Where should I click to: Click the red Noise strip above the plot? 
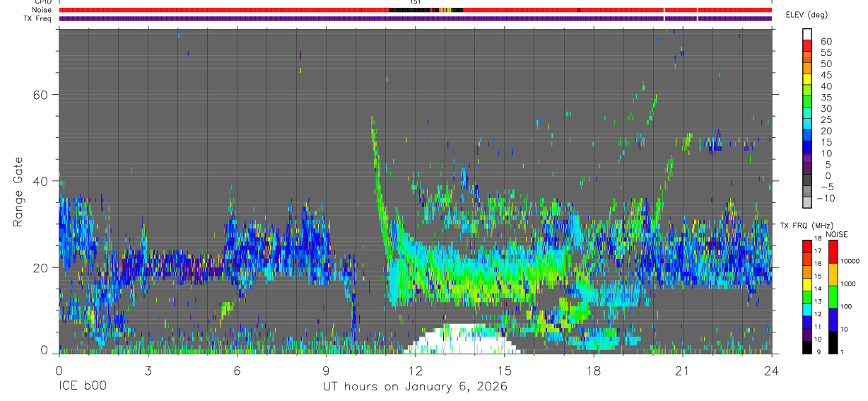click(x=415, y=10)
